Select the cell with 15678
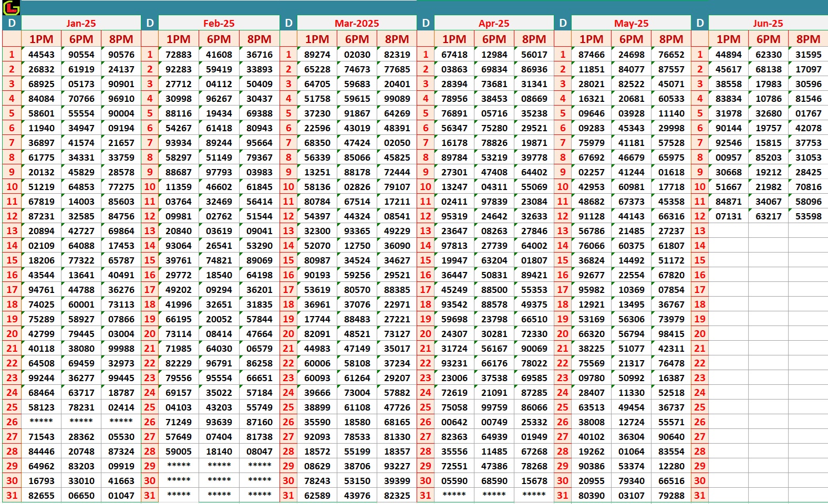Viewport: 828px width, 504px height. 534,481
